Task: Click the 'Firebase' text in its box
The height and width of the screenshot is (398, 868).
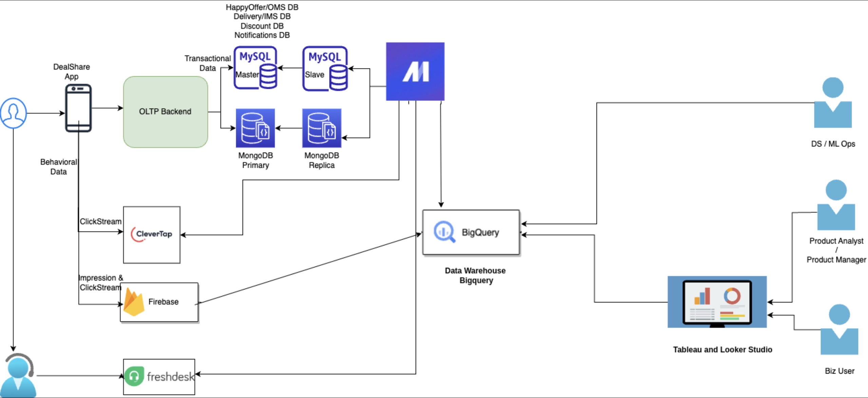Action: tap(163, 302)
